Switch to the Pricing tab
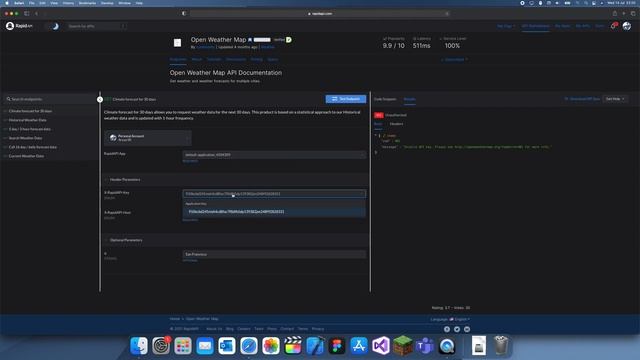 pyautogui.click(x=257, y=59)
